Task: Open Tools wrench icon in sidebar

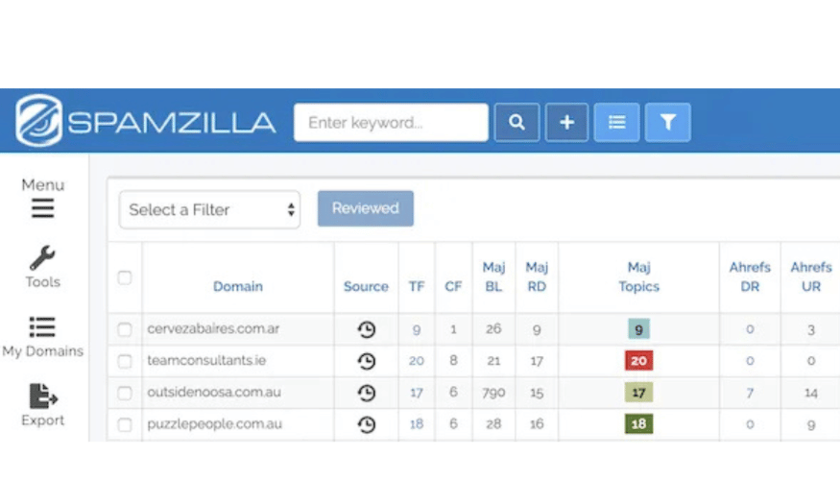Action: click(42, 257)
